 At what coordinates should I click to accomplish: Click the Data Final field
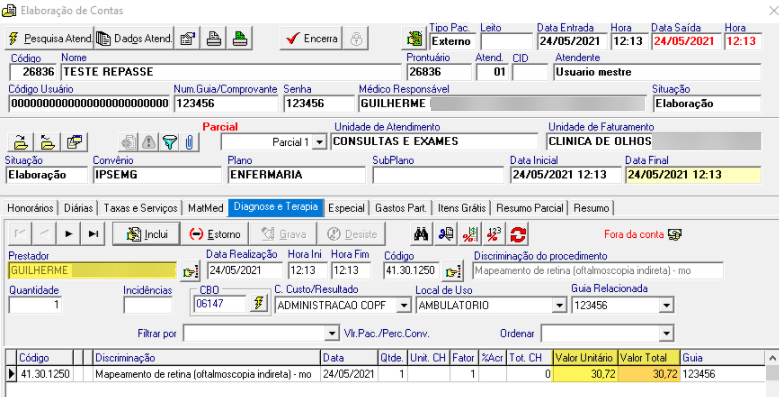coord(693,174)
